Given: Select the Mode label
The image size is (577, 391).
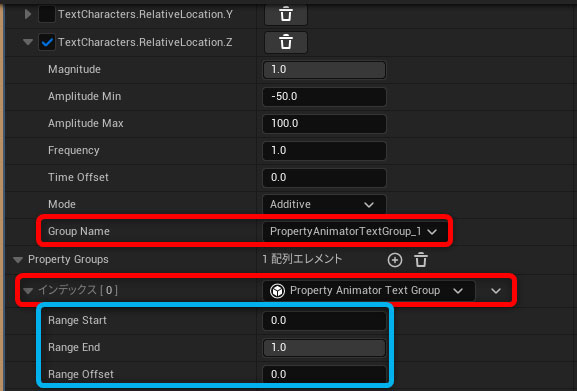Looking at the screenshot, I should 62,204.
